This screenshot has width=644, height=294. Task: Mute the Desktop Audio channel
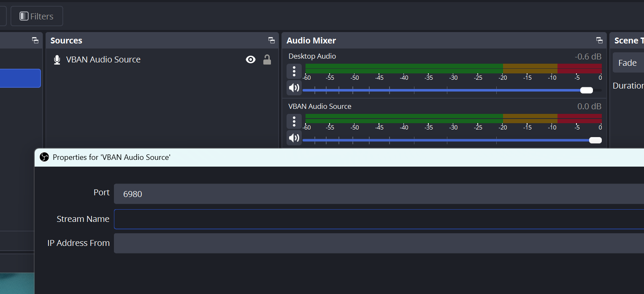294,88
